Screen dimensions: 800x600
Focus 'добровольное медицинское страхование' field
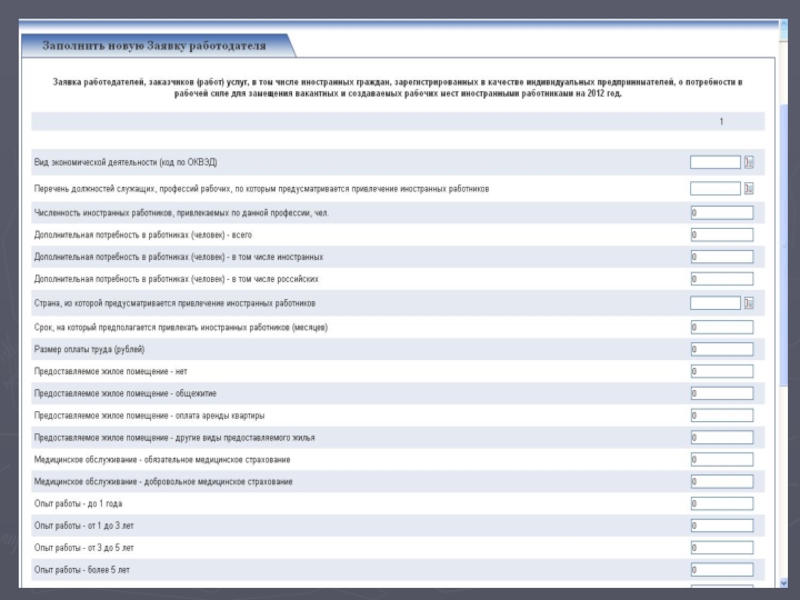[722, 481]
